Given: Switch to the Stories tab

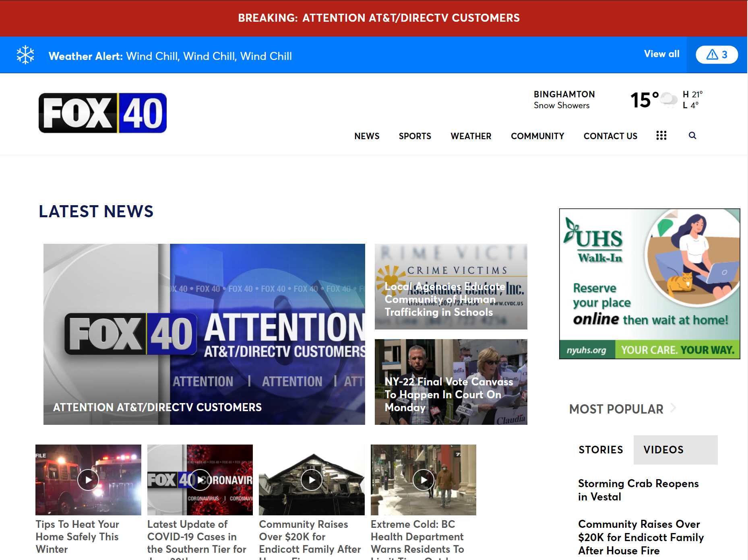Looking at the screenshot, I should pyautogui.click(x=601, y=450).
